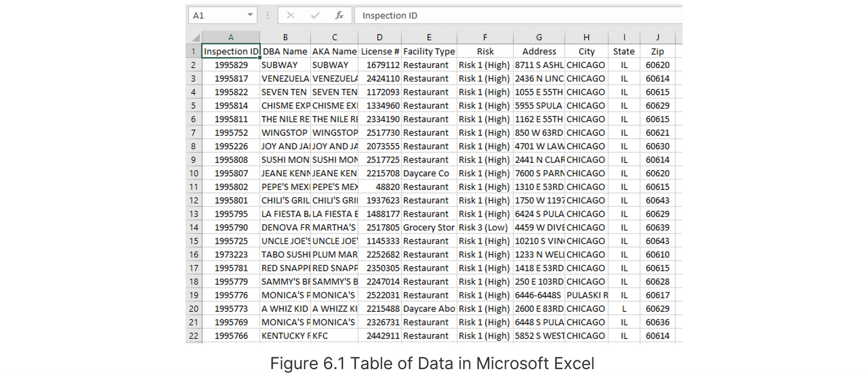This screenshot has width=868, height=383.
Task: Select the Risk 3 (Low) cell
Action: click(x=485, y=227)
